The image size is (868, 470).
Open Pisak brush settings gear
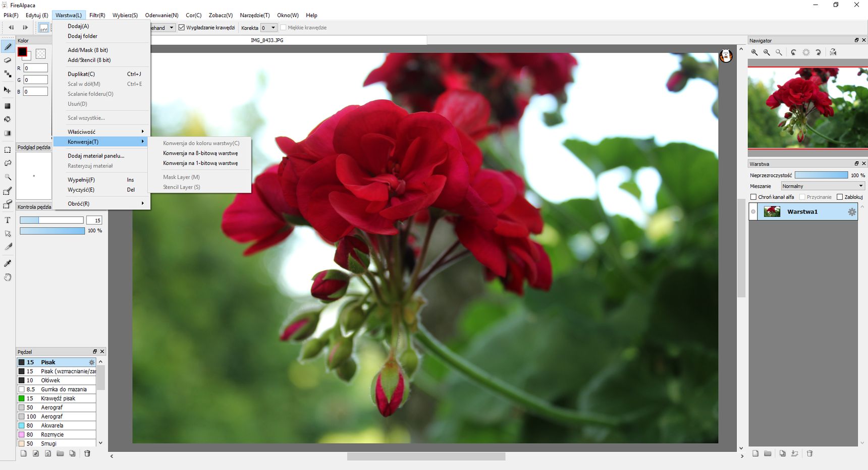[92, 363]
